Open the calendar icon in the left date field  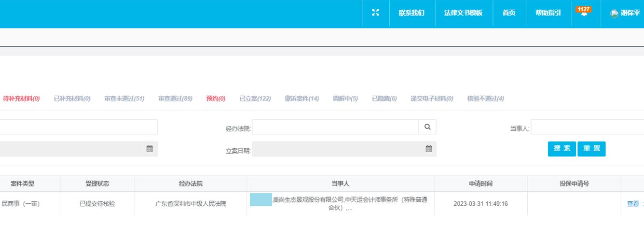[x=150, y=149]
